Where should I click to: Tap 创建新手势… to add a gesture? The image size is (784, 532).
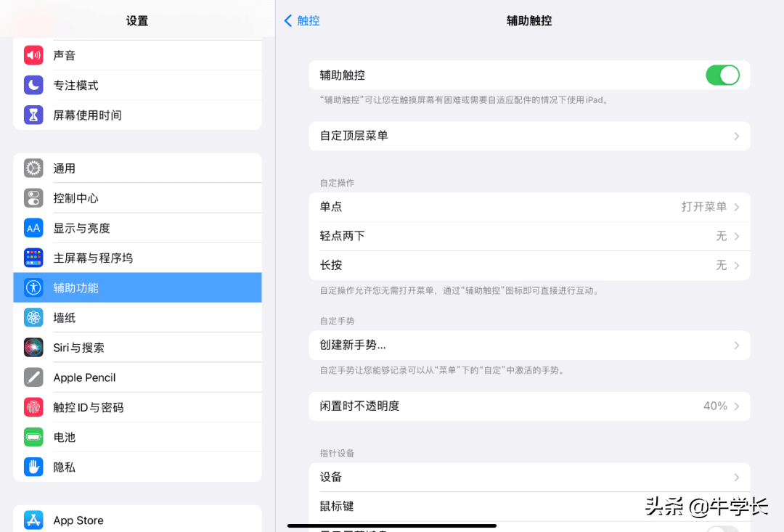coord(529,345)
